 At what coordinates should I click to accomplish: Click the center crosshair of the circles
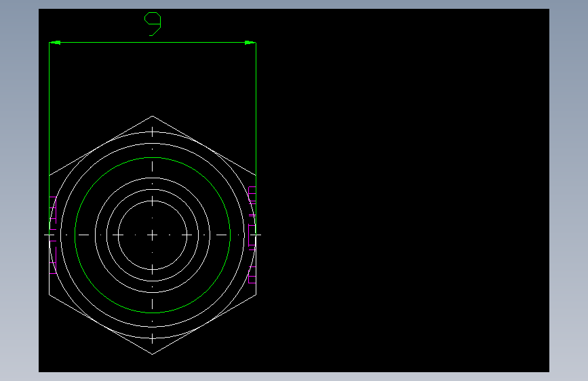152,235
